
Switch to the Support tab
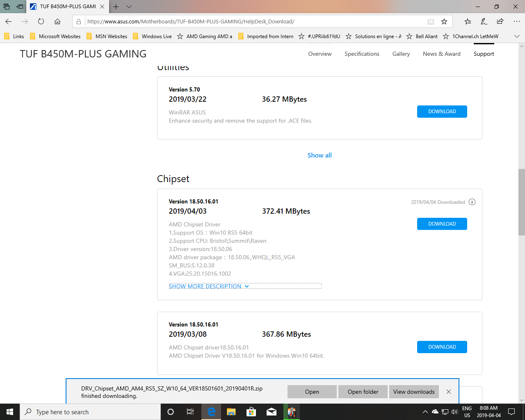[x=484, y=54]
